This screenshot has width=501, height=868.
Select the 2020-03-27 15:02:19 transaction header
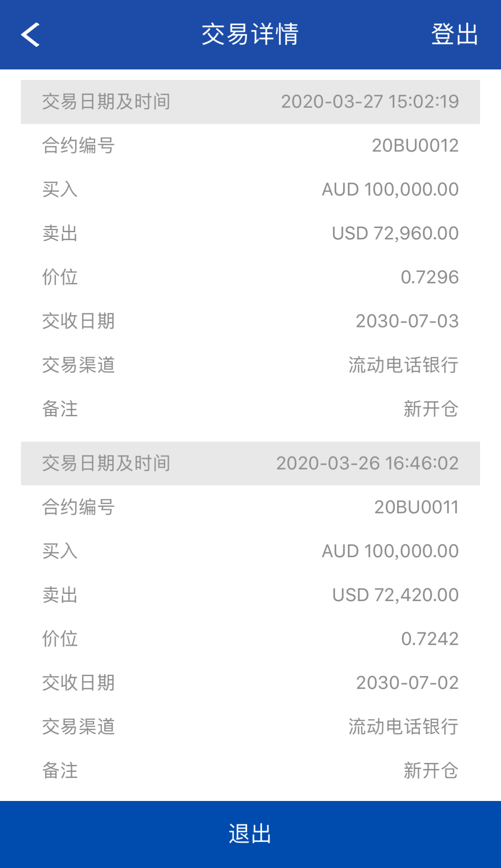250,102
